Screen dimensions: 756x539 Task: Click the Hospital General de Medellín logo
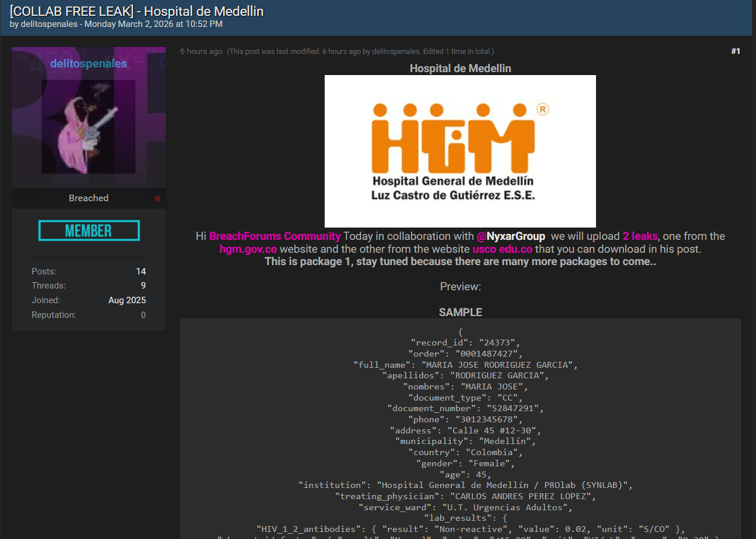tap(460, 151)
